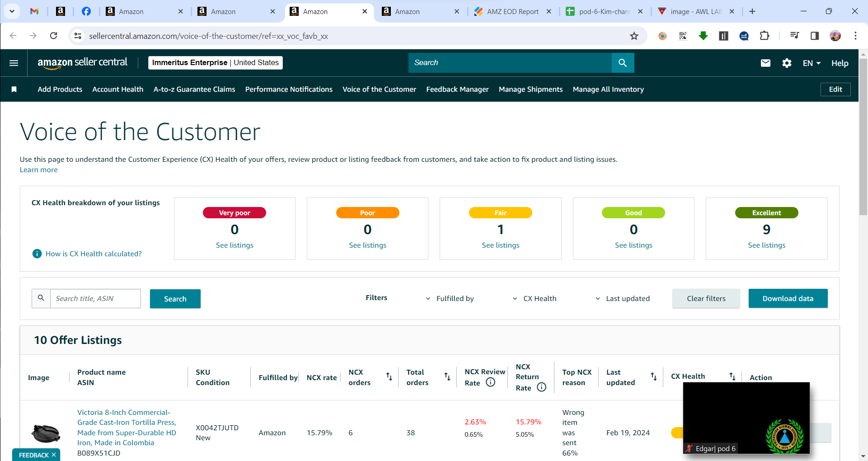Click the Amazon Seller Central logo
This screenshot has height=461, width=868.
pos(83,63)
